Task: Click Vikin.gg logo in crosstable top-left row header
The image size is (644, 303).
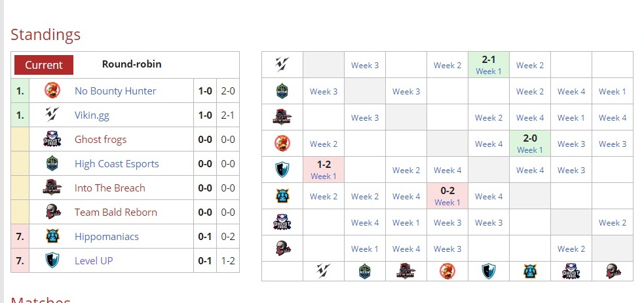Action: tap(282, 65)
